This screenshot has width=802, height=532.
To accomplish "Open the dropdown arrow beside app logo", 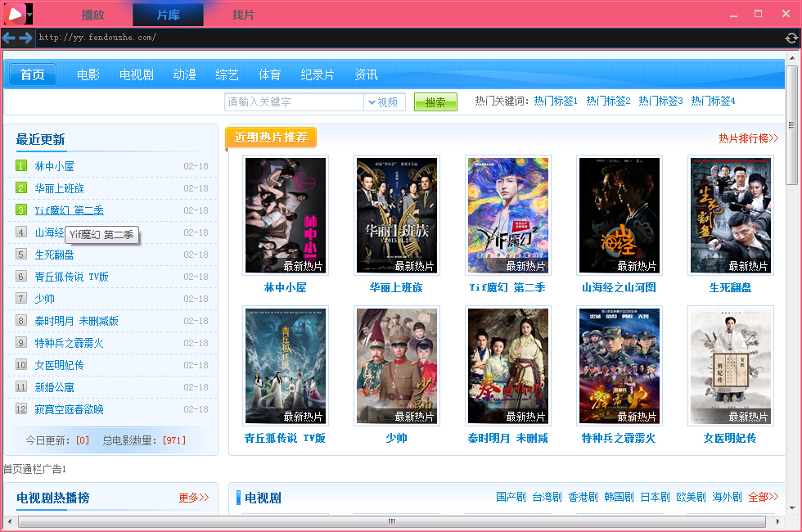I will click(29, 15).
